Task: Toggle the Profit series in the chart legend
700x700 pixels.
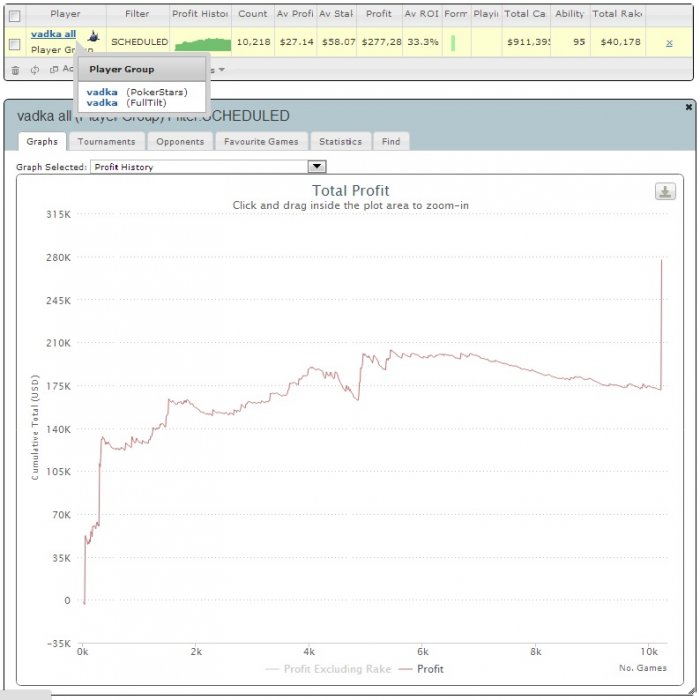Action: [x=421, y=669]
